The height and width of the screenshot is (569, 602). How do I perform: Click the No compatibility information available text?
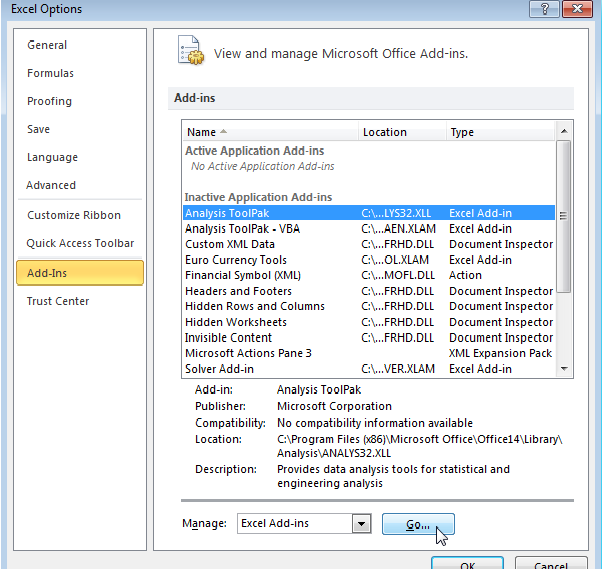pos(375,423)
